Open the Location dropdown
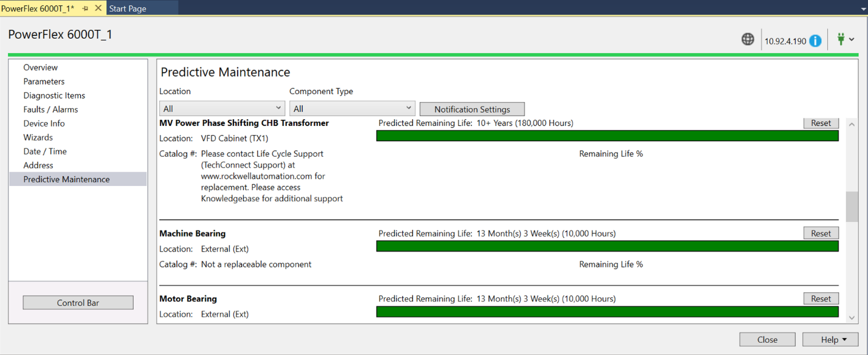 tap(221, 109)
